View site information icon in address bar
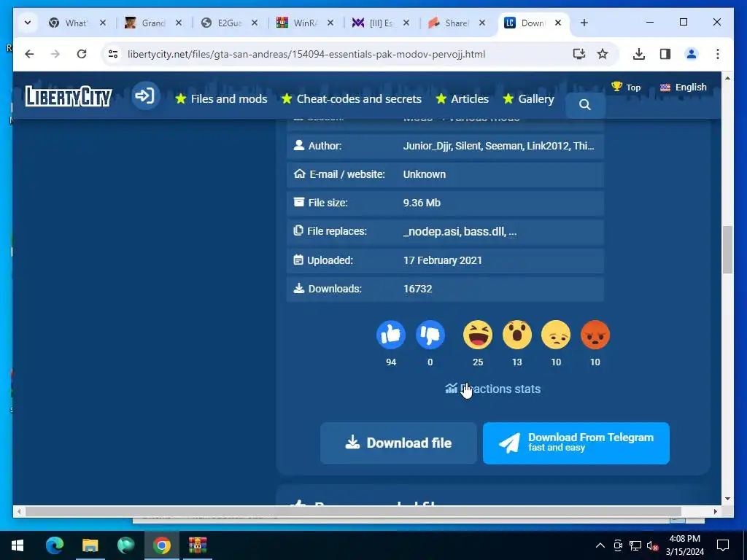 point(113,54)
